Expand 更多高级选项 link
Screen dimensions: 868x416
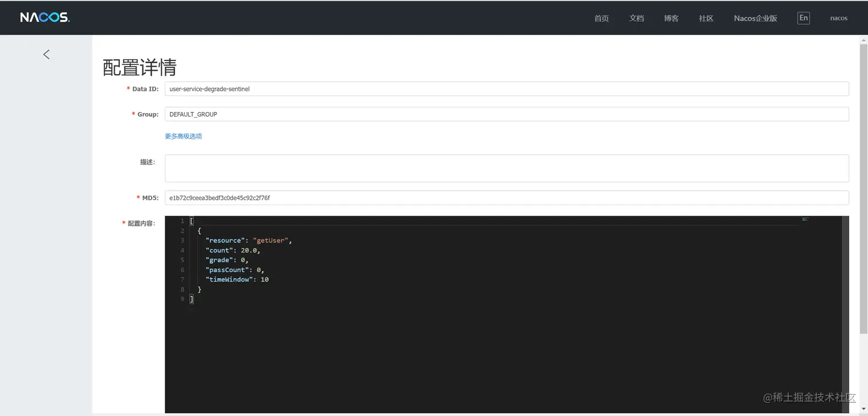(183, 136)
